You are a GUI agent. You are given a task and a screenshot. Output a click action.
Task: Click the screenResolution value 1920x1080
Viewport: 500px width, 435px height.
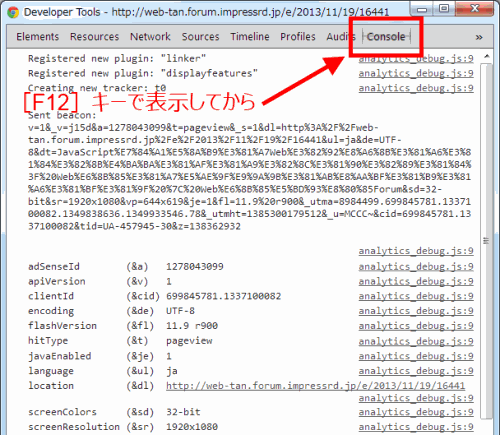click(x=192, y=427)
